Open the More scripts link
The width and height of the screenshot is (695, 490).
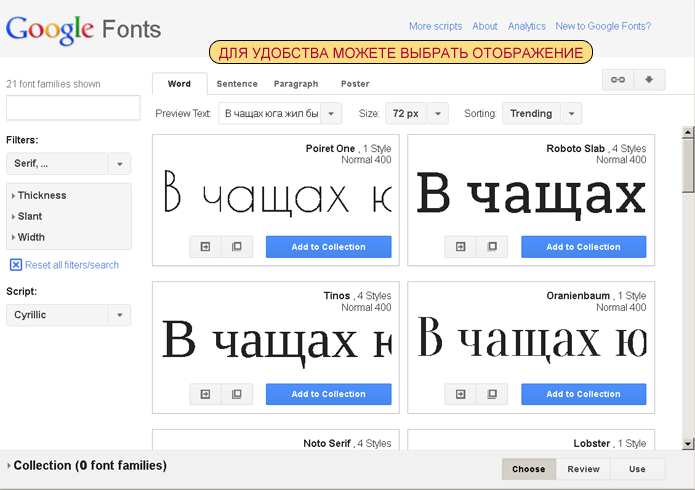point(435,26)
